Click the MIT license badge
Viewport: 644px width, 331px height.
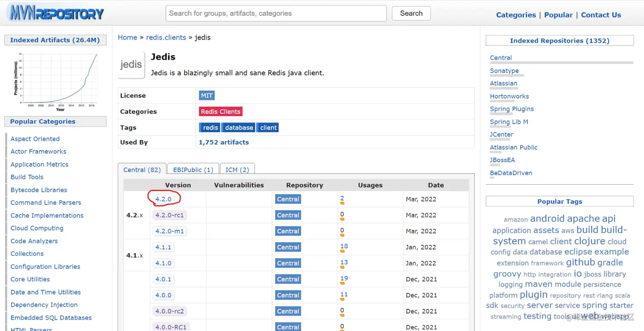point(207,96)
